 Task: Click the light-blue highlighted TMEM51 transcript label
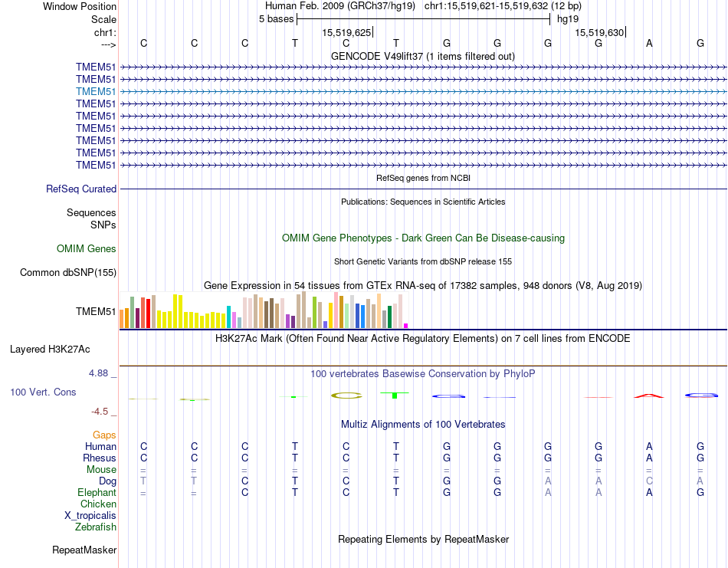click(96, 91)
